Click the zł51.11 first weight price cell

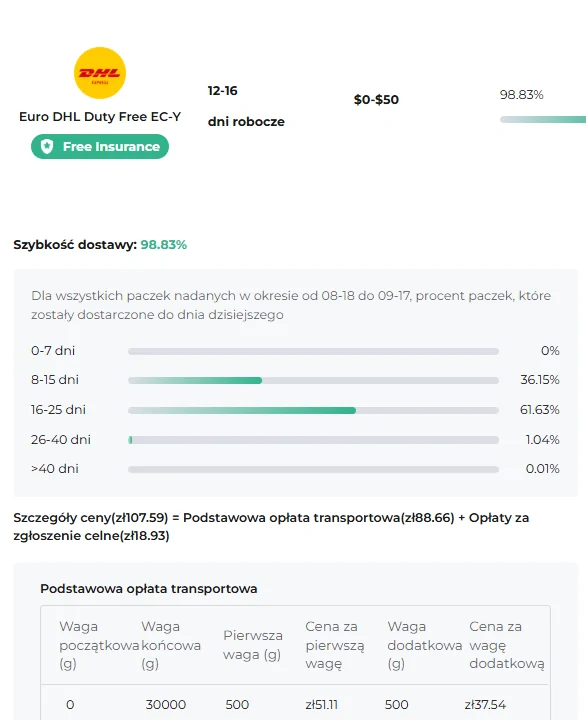[x=321, y=704]
